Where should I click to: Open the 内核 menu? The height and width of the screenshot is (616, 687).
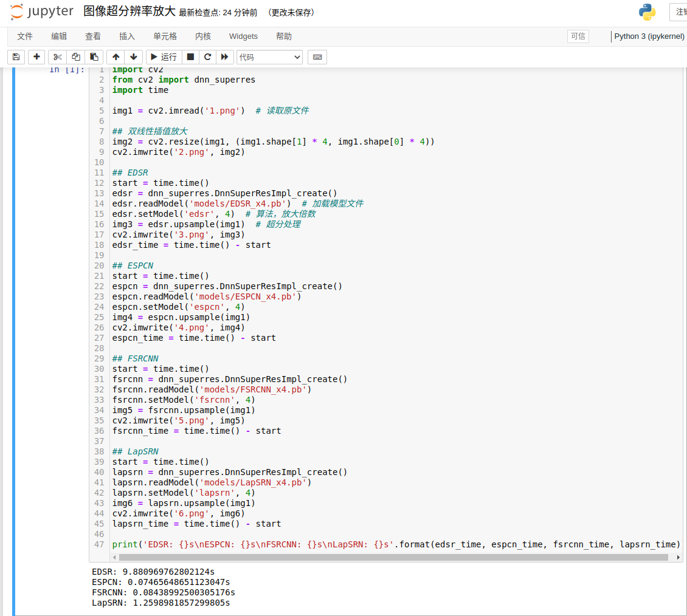pos(203,36)
